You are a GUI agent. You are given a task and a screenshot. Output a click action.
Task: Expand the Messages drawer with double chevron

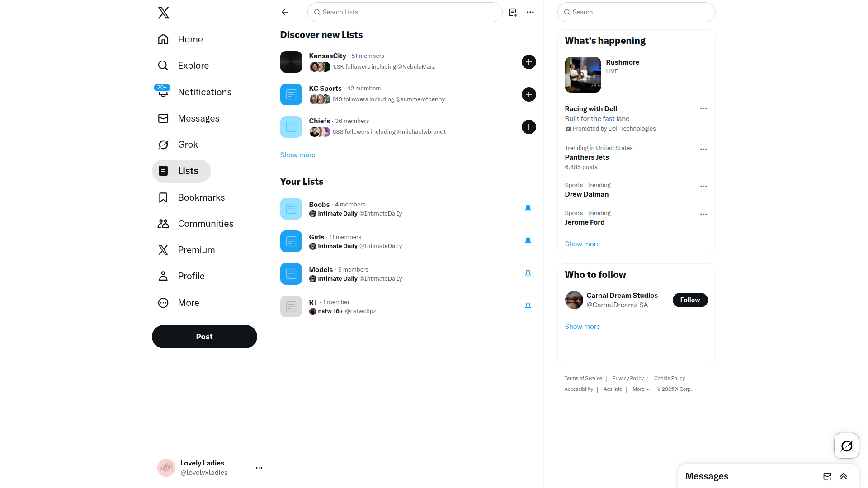tap(844, 476)
